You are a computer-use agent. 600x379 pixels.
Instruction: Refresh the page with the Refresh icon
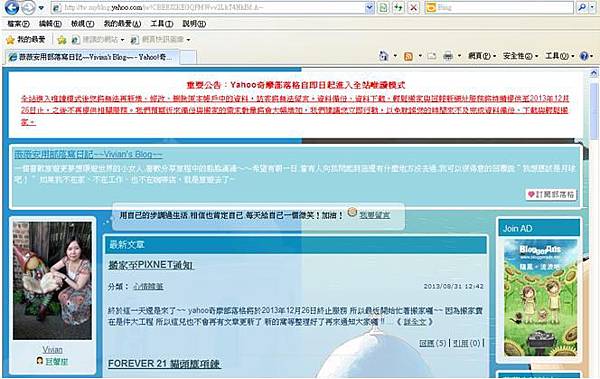(x=398, y=7)
